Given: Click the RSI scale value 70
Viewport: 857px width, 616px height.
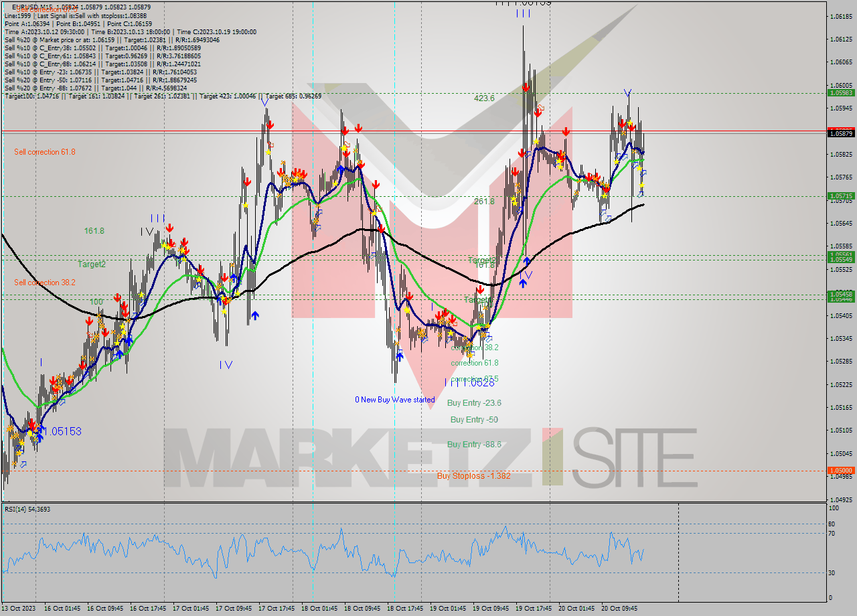Looking at the screenshot, I should pyautogui.click(x=831, y=534).
